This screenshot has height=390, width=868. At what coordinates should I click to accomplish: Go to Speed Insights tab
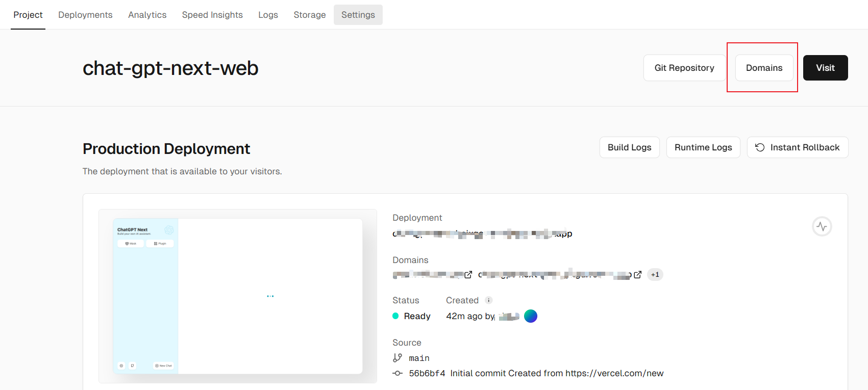point(212,15)
